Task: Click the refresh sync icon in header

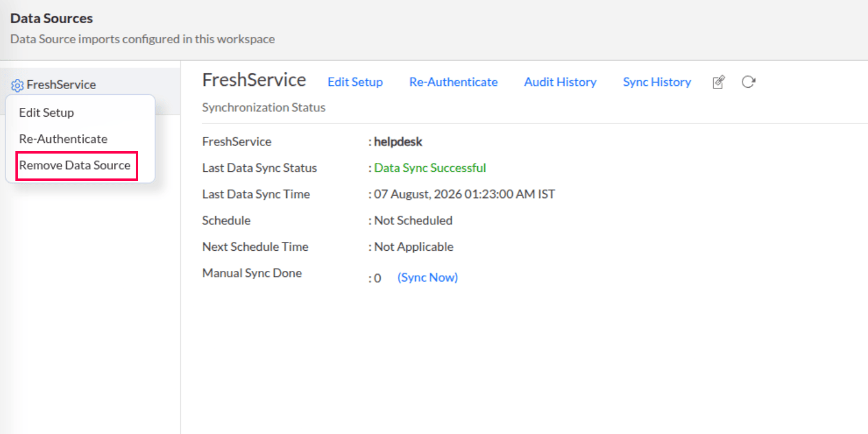Action: click(749, 82)
